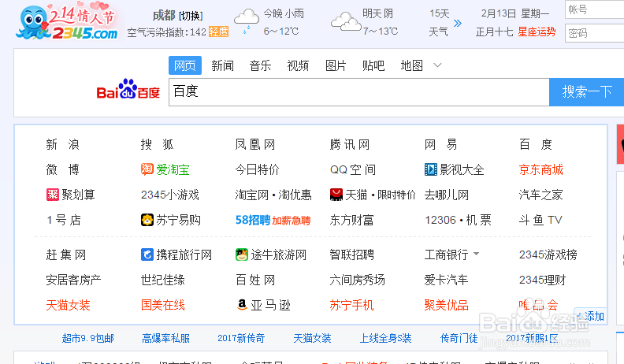Screen dimensions: 624x364
Task: Select the 图片 search tab
Action: tap(336, 65)
